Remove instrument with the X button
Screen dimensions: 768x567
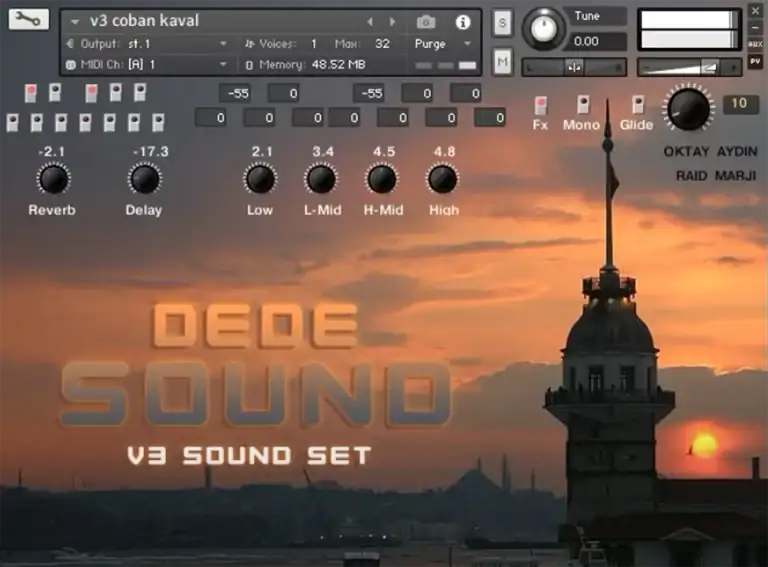(x=755, y=10)
